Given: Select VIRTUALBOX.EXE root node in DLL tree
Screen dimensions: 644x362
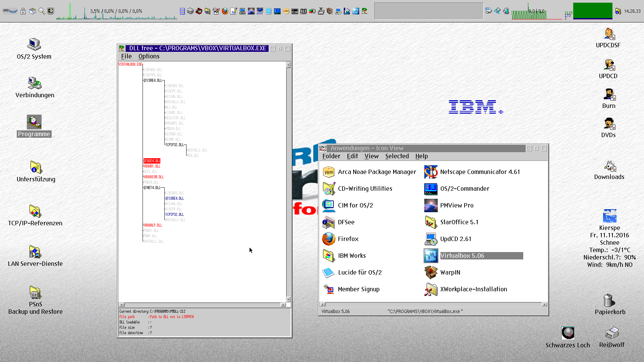Looking at the screenshot, I should pos(130,64).
